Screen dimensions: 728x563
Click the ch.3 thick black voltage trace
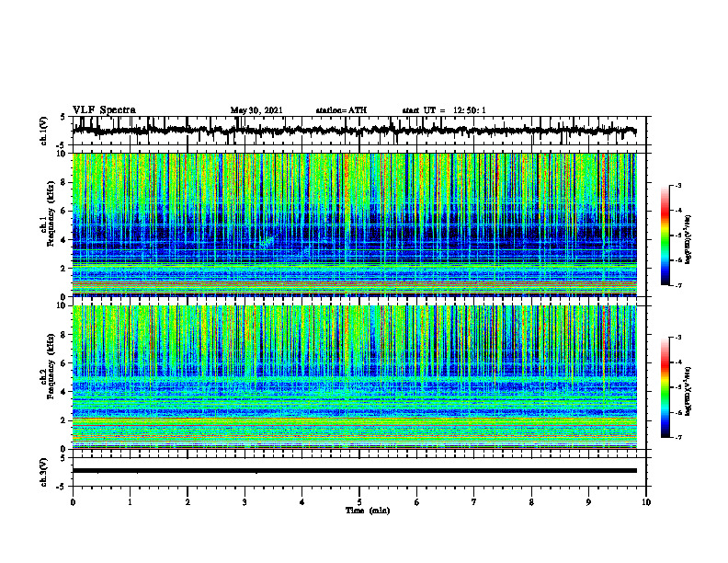(355, 471)
